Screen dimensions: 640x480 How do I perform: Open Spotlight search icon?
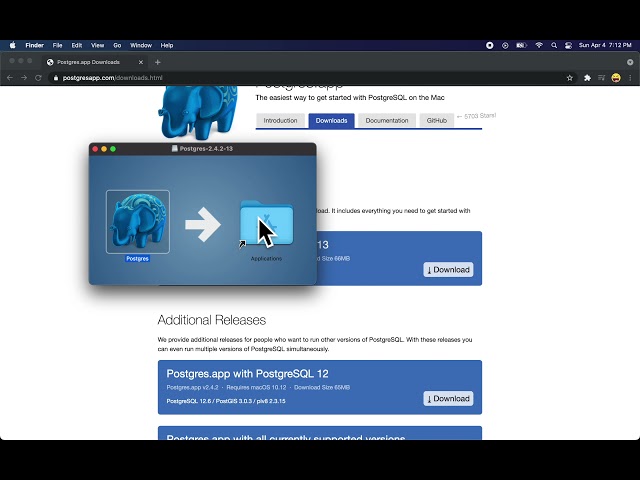point(554,45)
